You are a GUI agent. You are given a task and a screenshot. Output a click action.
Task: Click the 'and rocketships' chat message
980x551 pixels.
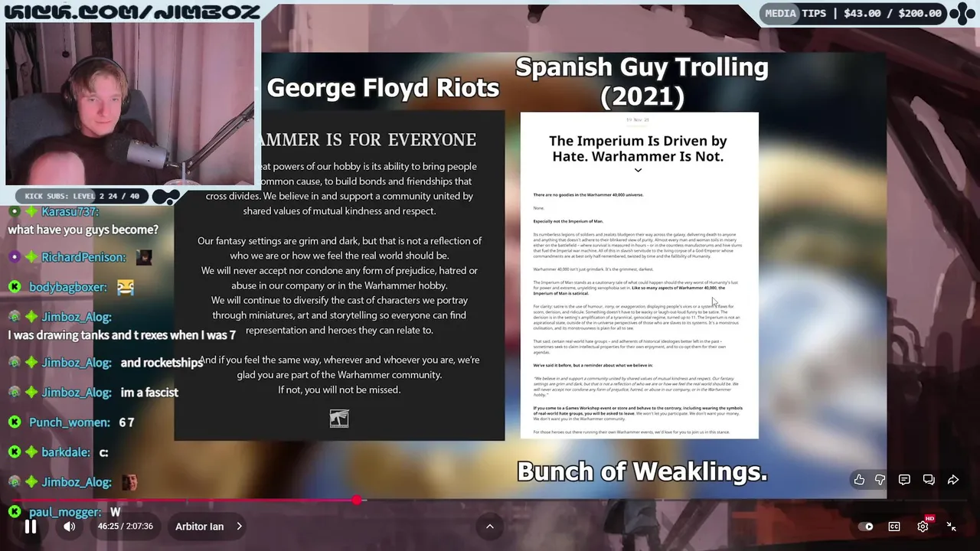162,363
